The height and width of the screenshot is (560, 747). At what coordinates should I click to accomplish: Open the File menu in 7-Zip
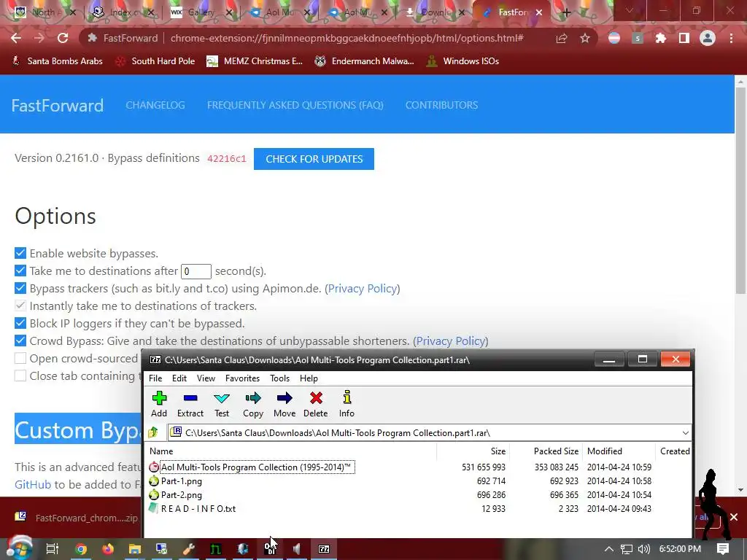pyautogui.click(x=155, y=378)
